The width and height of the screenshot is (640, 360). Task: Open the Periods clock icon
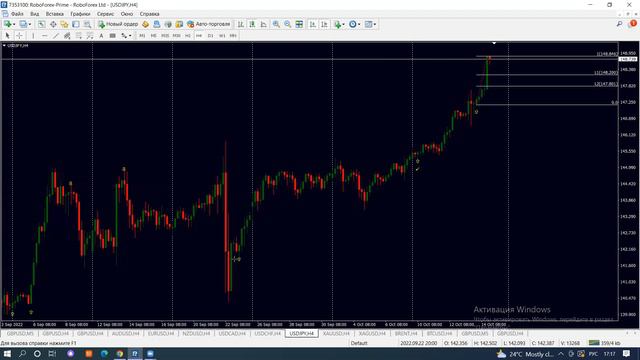coord(353,24)
